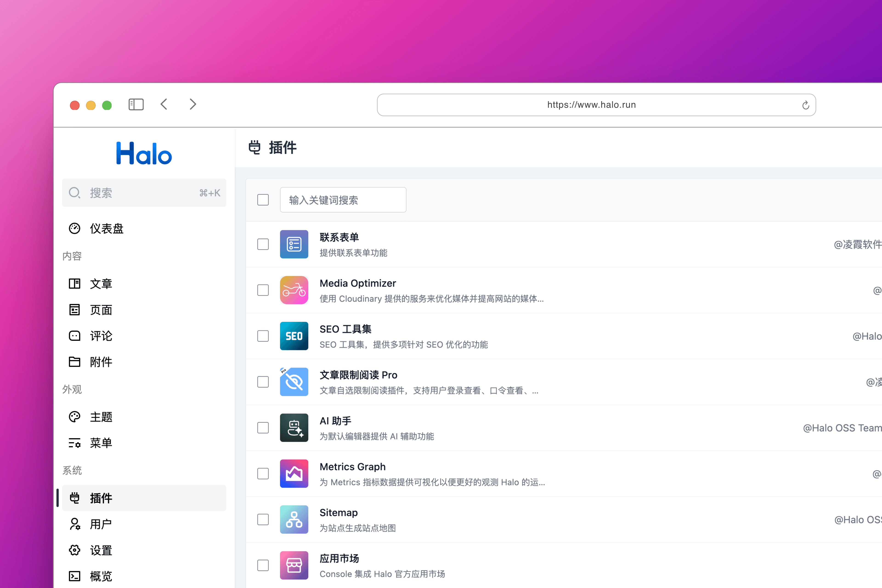This screenshot has width=882, height=588.
Task: Click the 概览 terminal icon
Action: [75, 576]
